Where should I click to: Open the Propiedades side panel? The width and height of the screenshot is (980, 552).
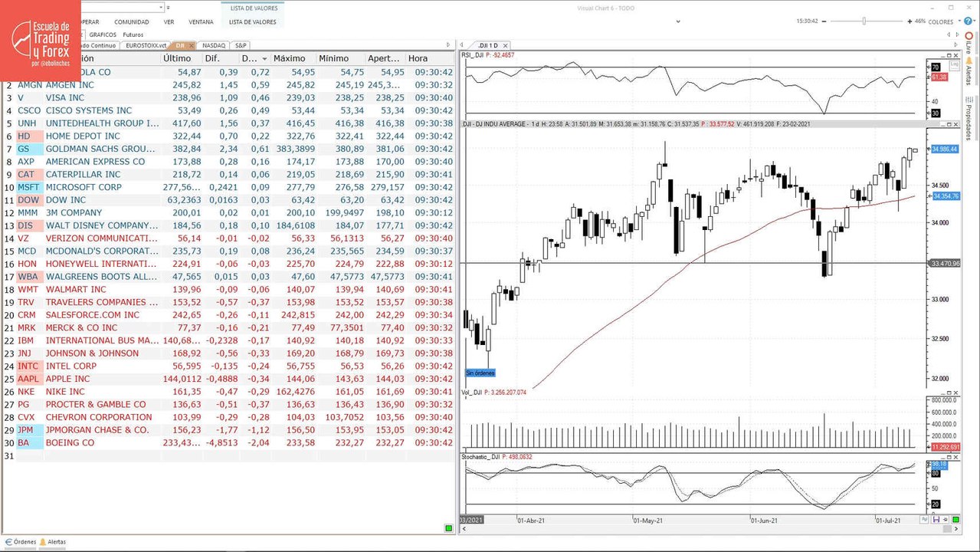pos(969,119)
